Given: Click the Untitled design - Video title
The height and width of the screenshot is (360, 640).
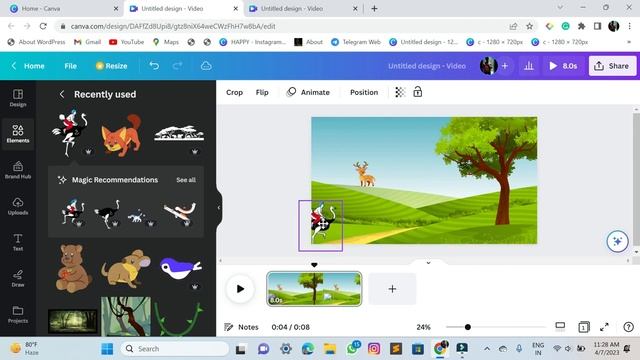Looking at the screenshot, I should (x=427, y=66).
